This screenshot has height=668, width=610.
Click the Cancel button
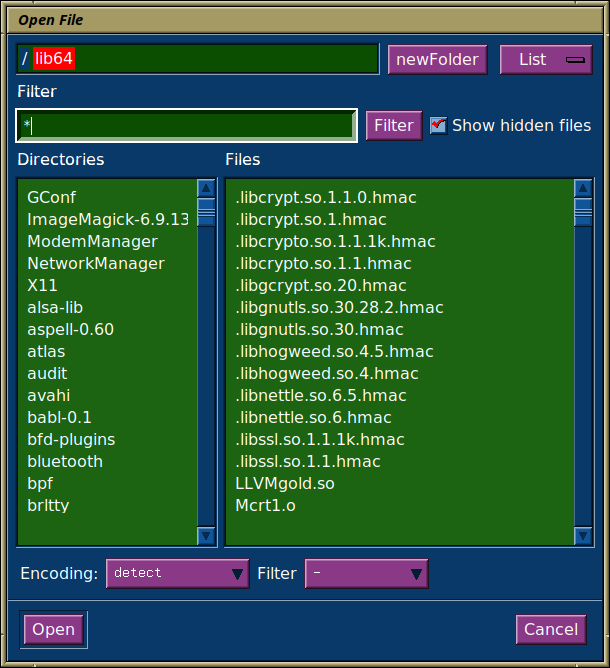pos(551,629)
